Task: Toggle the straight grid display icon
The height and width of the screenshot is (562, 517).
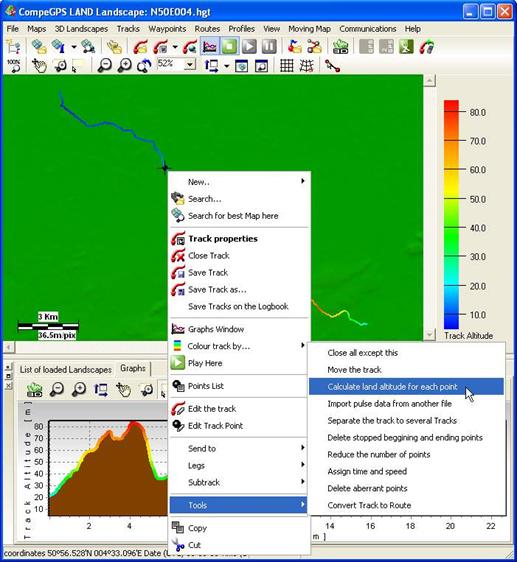Action: click(287, 66)
